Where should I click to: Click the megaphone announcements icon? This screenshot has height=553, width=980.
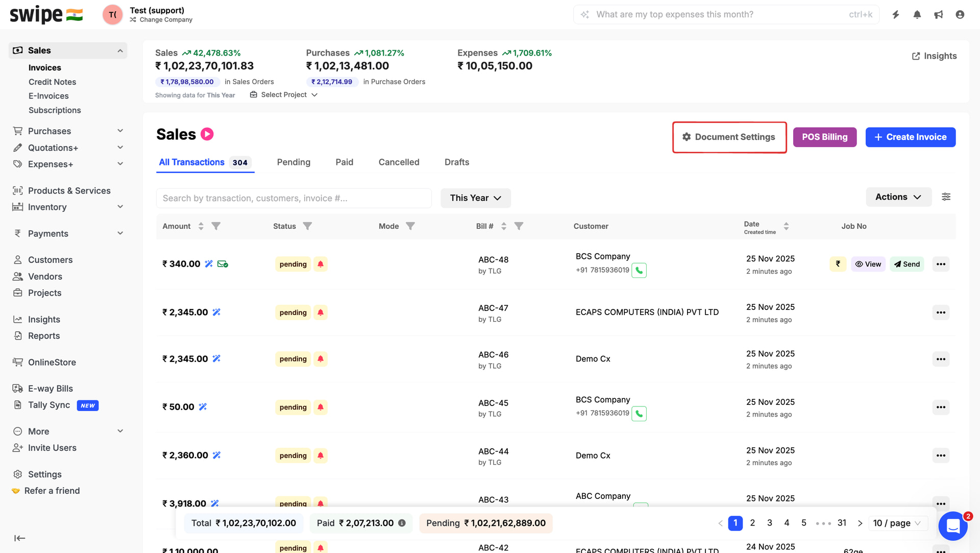(x=938, y=14)
